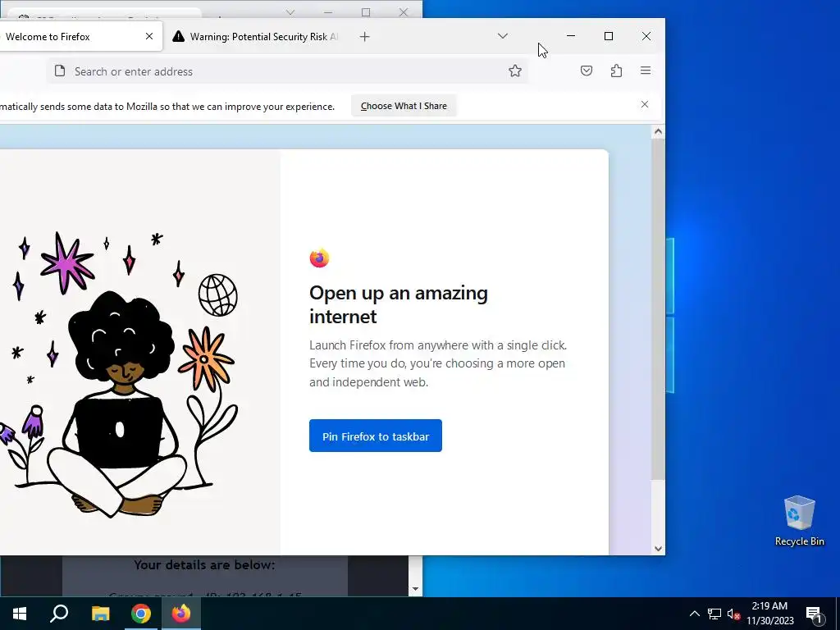This screenshot has width=840, height=630.
Task: Open the Save to Pocket icon
Action: click(587, 71)
